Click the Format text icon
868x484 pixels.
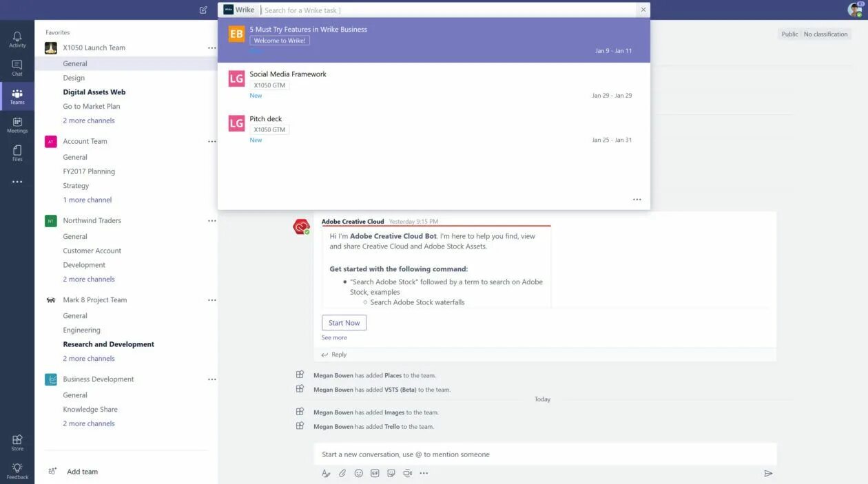[326, 473]
